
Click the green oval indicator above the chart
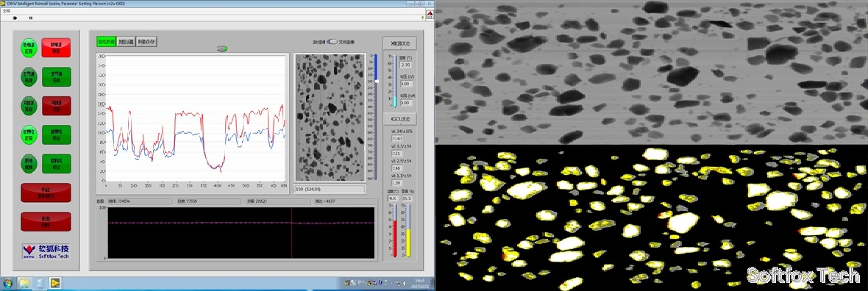(223, 48)
